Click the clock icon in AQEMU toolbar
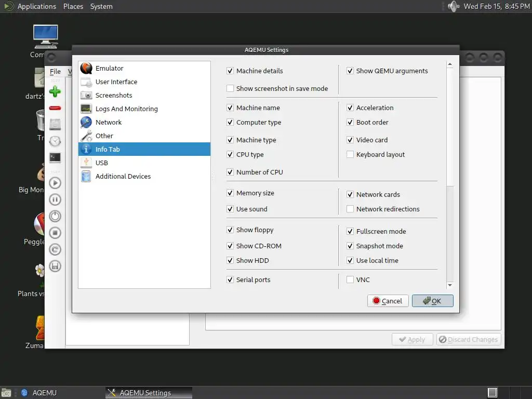Viewport: 532px width, 399px height. pos(55,141)
